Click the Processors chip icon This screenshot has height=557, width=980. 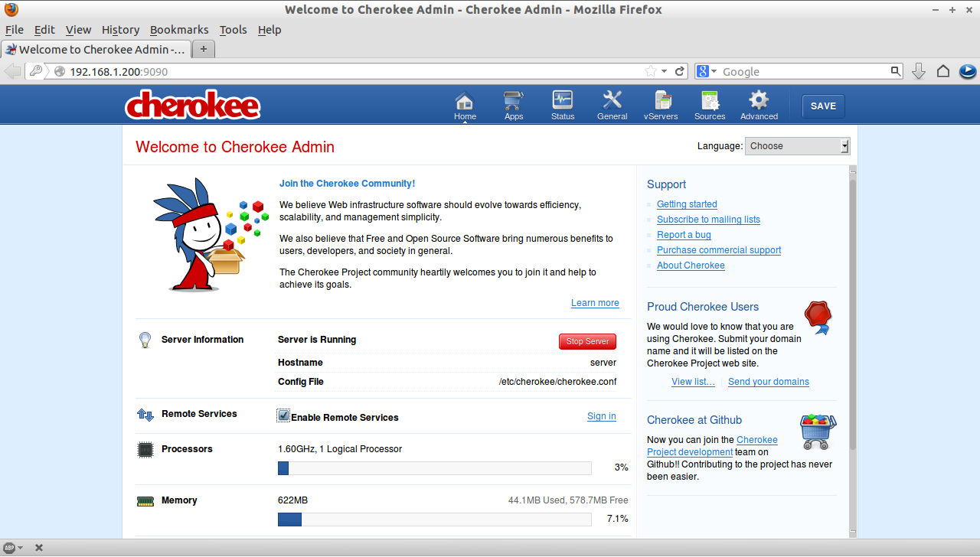click(145, 450)
